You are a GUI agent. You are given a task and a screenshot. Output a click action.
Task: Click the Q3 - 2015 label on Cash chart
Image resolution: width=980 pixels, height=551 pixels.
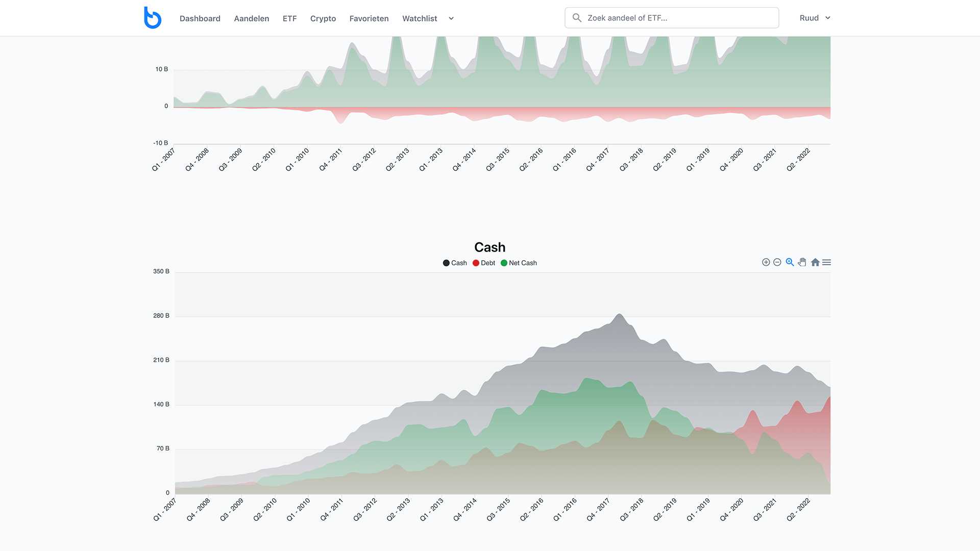tap(498, 510)
